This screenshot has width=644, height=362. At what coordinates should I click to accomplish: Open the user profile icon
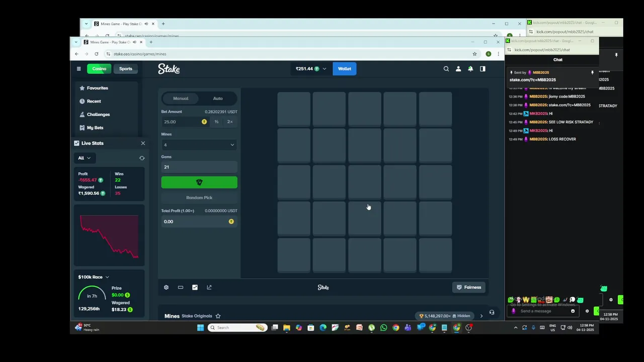458,69
